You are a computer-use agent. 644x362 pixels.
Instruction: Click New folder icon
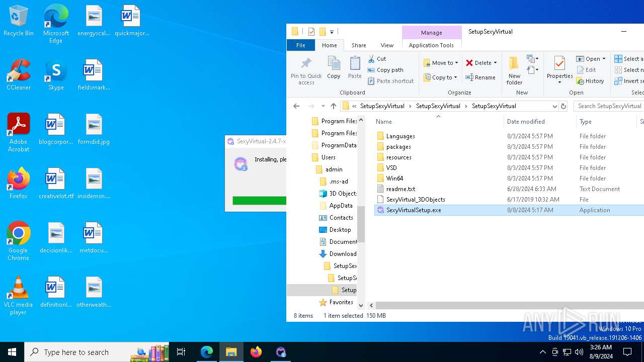tap(514, 70)
